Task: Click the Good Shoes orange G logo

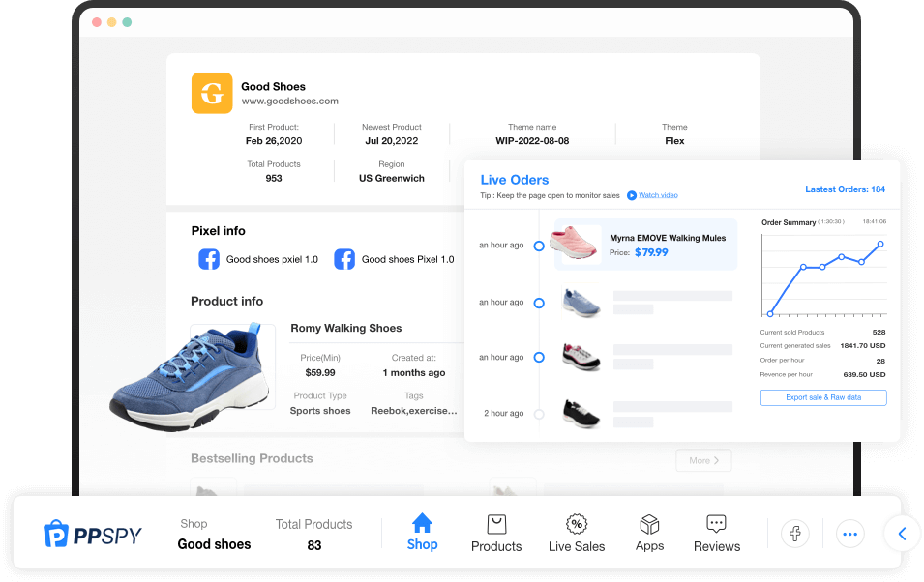Action: pyautogui.click(x=212, y=93)
